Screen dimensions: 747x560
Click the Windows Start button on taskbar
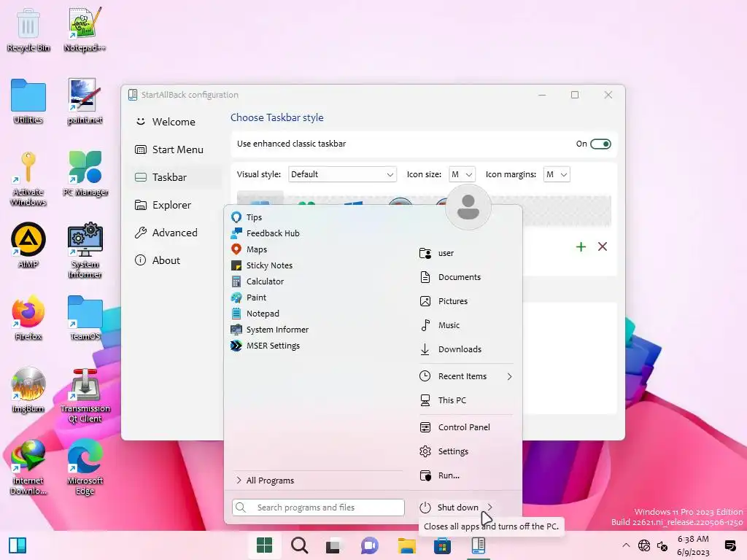[x=264, y=545]
